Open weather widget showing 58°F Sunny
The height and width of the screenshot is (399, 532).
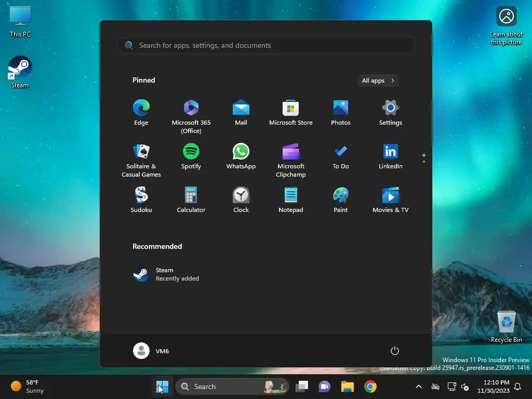pos(28,387)
